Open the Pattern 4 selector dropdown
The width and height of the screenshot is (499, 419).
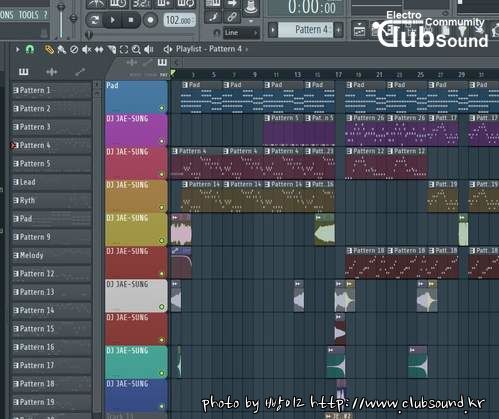point(307,30)
